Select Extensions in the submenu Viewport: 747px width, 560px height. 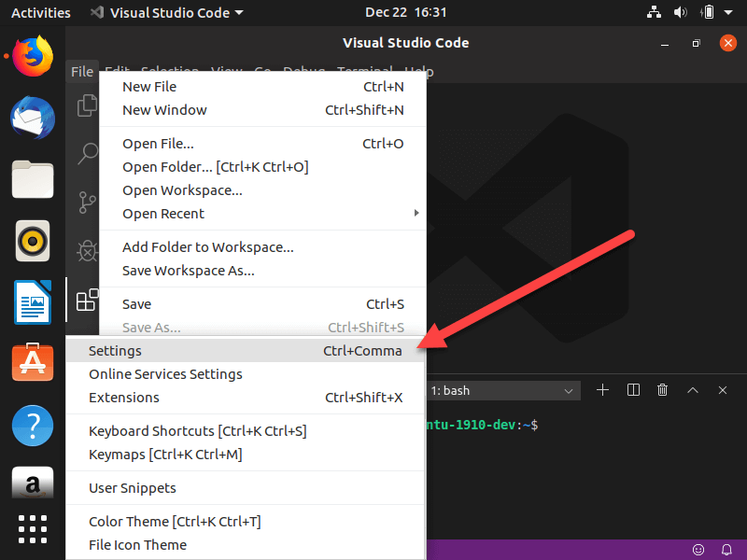(245, 398)
